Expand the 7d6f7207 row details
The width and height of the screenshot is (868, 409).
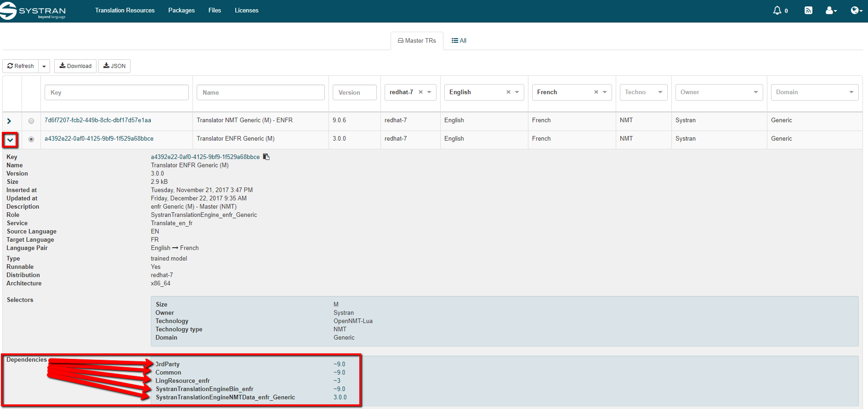pos(9,121)
